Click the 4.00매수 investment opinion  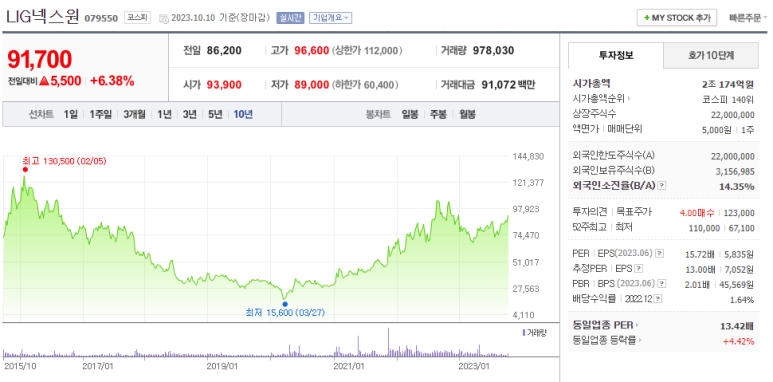click(697, 213)
